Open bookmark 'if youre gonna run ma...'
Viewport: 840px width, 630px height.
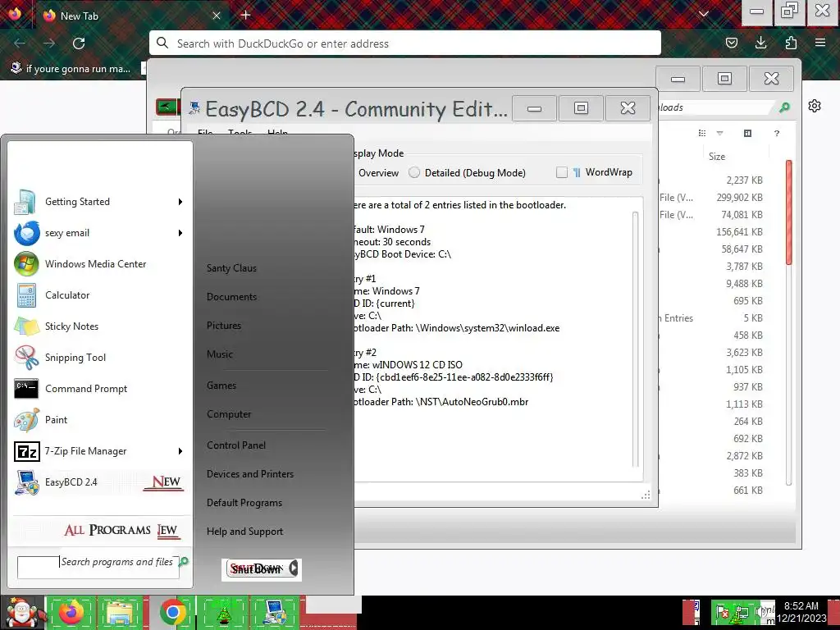click(x=71, y=69)
